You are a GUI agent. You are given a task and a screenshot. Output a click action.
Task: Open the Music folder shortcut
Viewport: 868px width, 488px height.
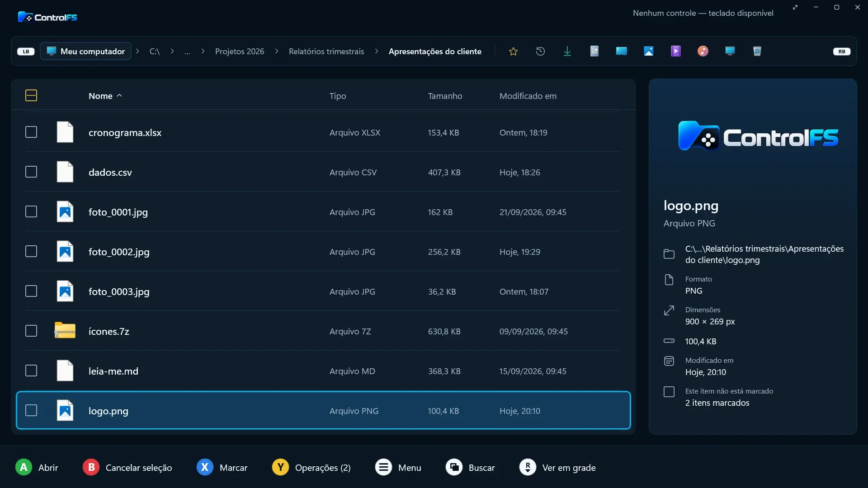click(703, 52)
